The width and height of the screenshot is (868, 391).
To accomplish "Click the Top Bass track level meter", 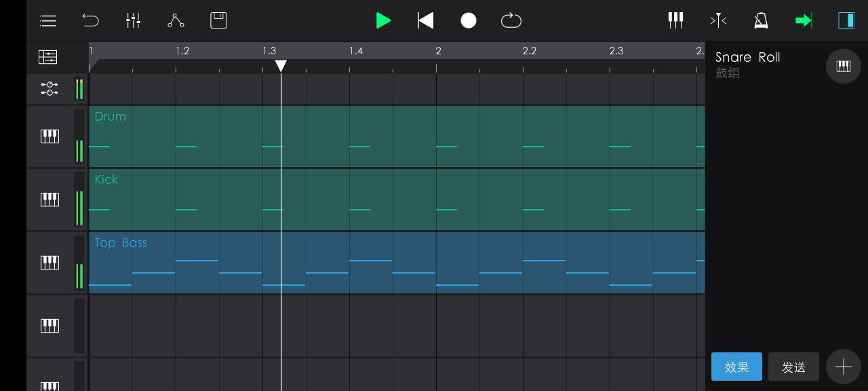I will (79, 263).
